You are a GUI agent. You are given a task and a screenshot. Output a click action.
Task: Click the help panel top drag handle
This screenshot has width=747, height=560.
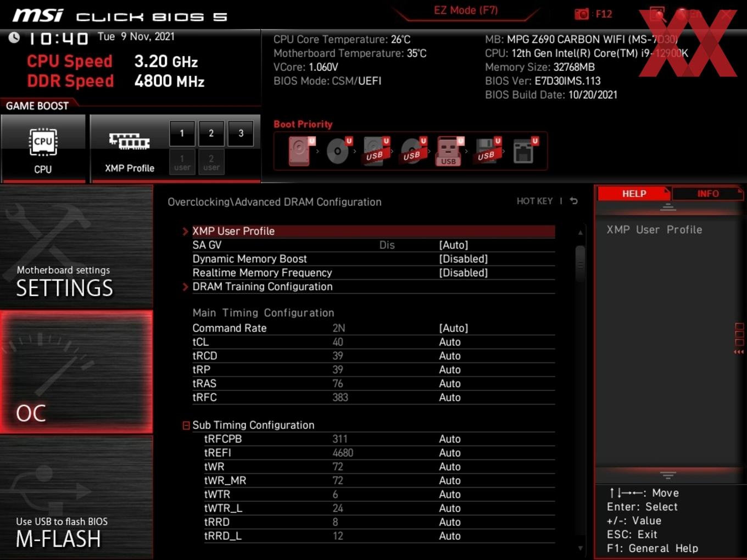coord(668,207)
